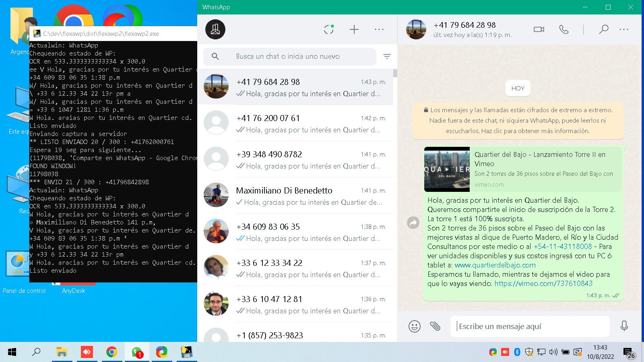
Task: Open AnyDesk from the taskbar
Action: click(x=87, y=352)
